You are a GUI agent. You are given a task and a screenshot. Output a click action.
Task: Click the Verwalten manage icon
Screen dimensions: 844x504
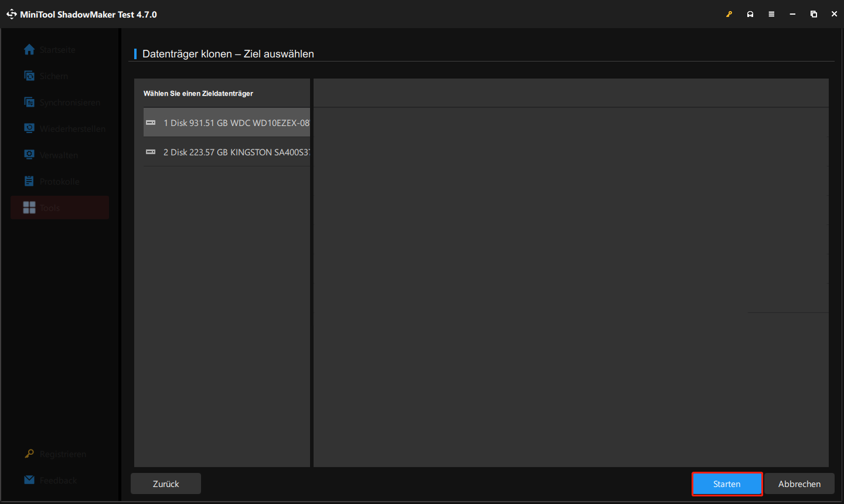[x=29, y=155]
